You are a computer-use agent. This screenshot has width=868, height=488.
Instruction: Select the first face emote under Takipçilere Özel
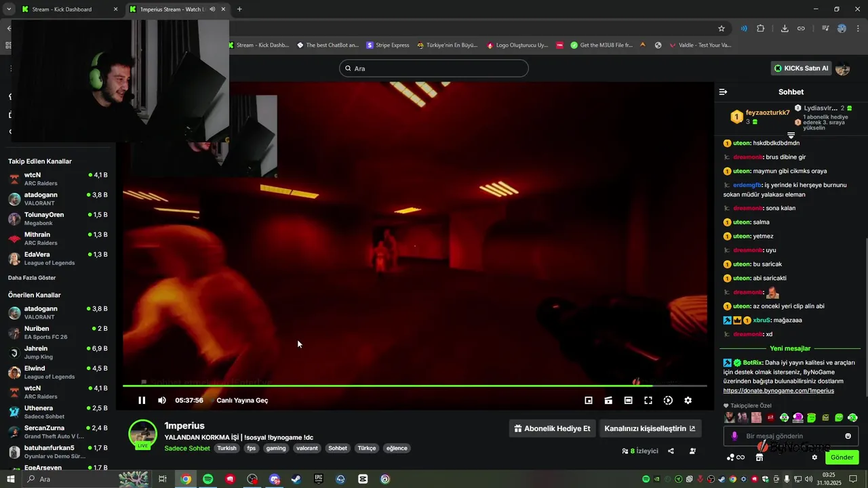[x=729, y=418]
